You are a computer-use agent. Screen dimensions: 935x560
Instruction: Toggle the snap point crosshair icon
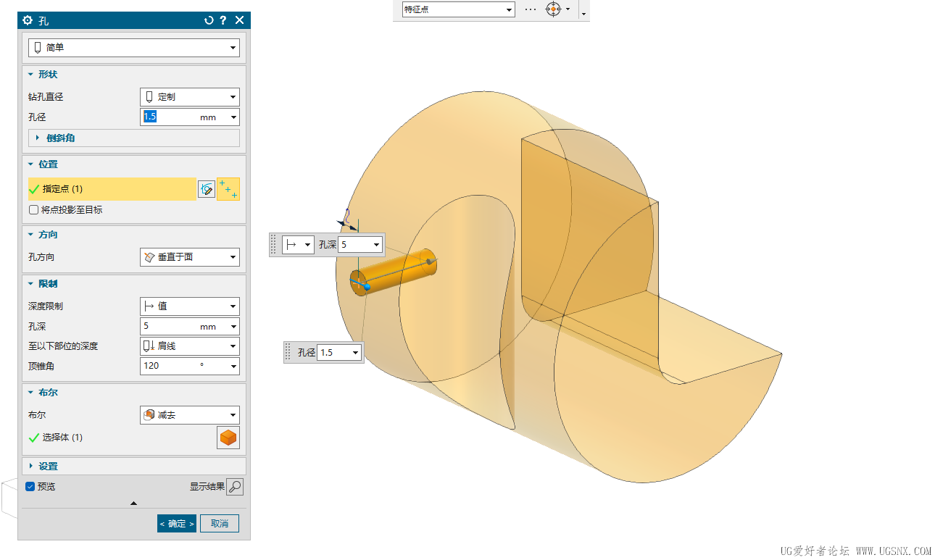553,9
